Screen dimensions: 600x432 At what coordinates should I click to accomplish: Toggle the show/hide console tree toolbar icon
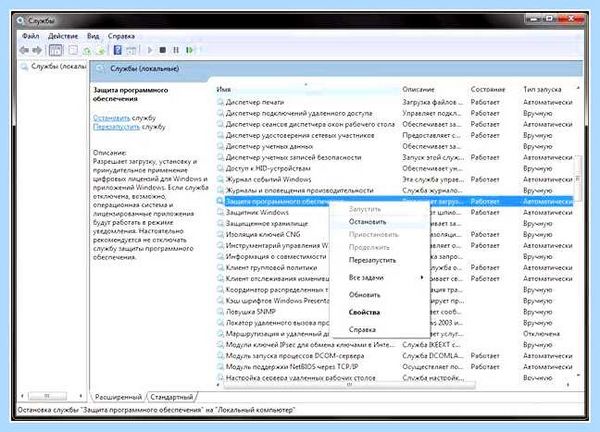(x=55, y=50)
